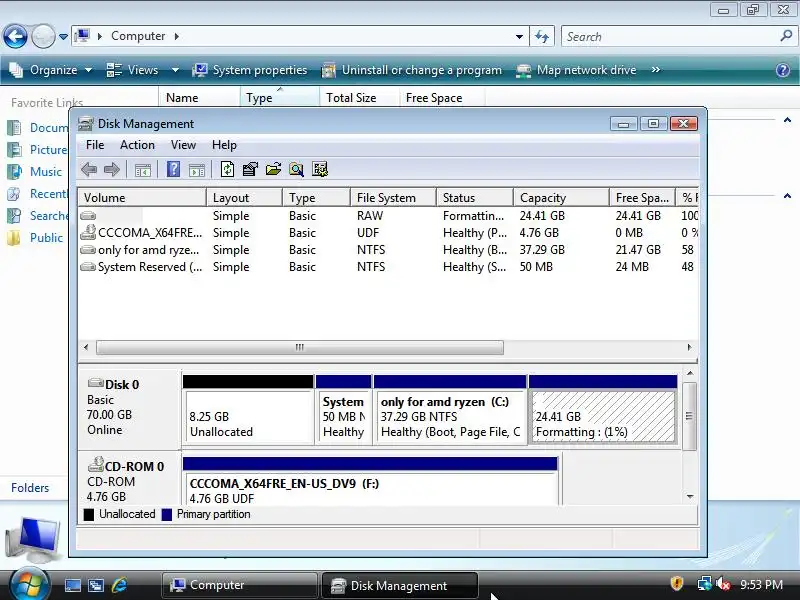
Task: Open the Pictures favorite link
Action: (37, 149)
